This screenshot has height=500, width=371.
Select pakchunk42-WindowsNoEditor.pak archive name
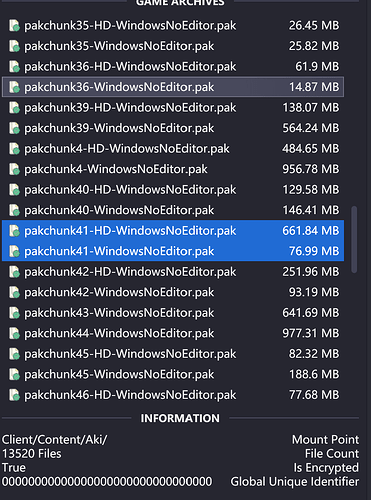(x=119, y=292)
